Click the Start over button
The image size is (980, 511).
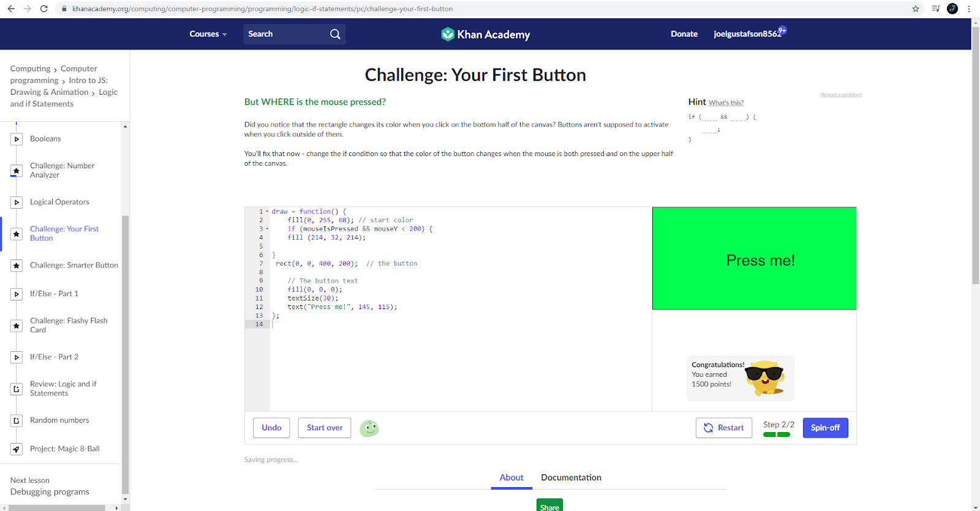click(x=325, y=428)
